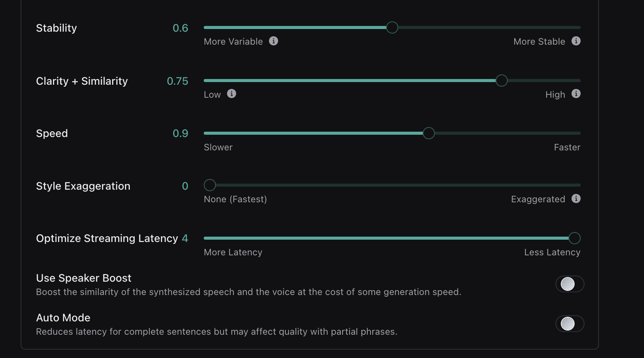Click the Clarity + Similarity value 0.75

pos(177,81)
